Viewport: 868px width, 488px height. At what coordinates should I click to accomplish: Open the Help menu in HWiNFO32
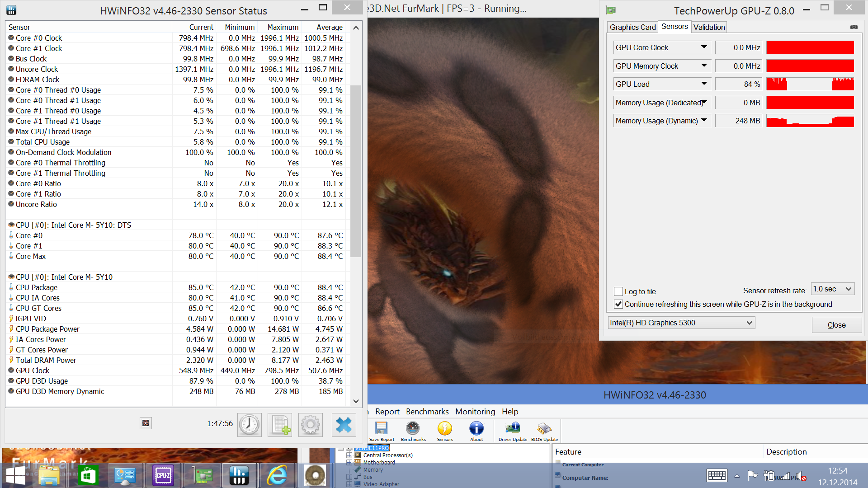pos(510,412)
